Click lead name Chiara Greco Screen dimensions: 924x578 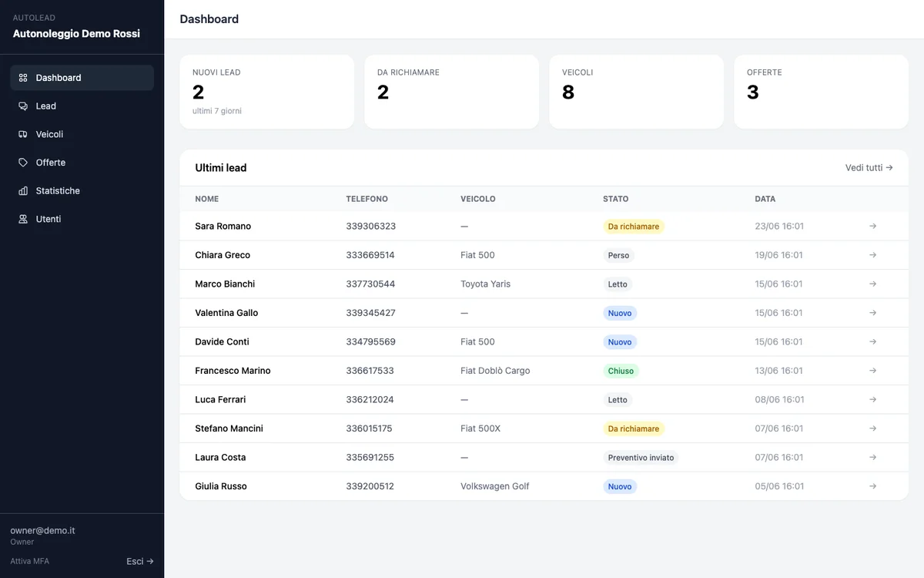[x=223, y=255]
